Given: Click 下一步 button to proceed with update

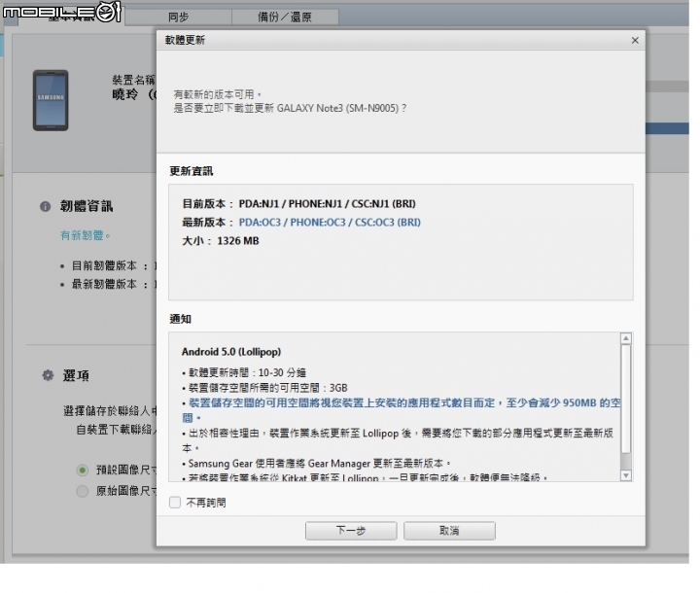Looking at the screenshot, I should coord(351,531).
